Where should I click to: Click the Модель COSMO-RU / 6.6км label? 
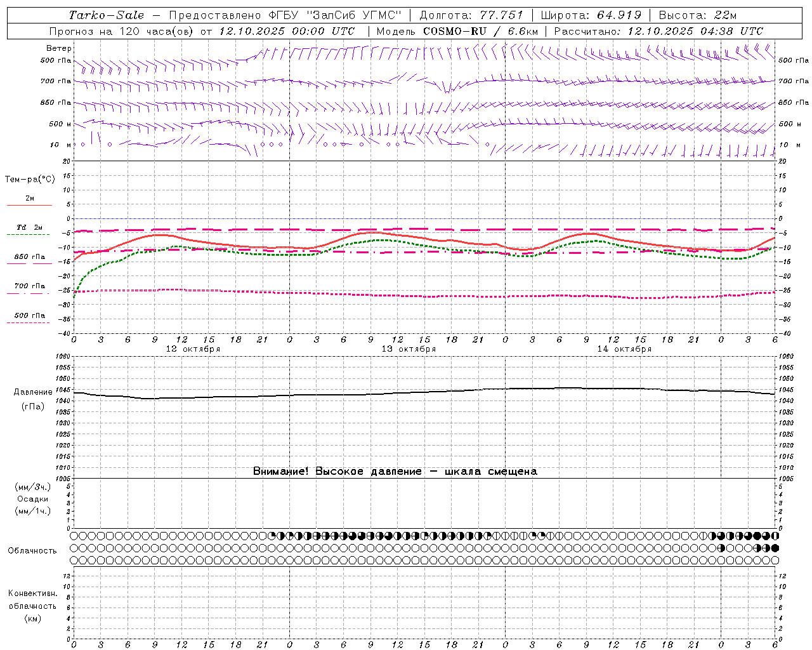[x=457, y=31]
